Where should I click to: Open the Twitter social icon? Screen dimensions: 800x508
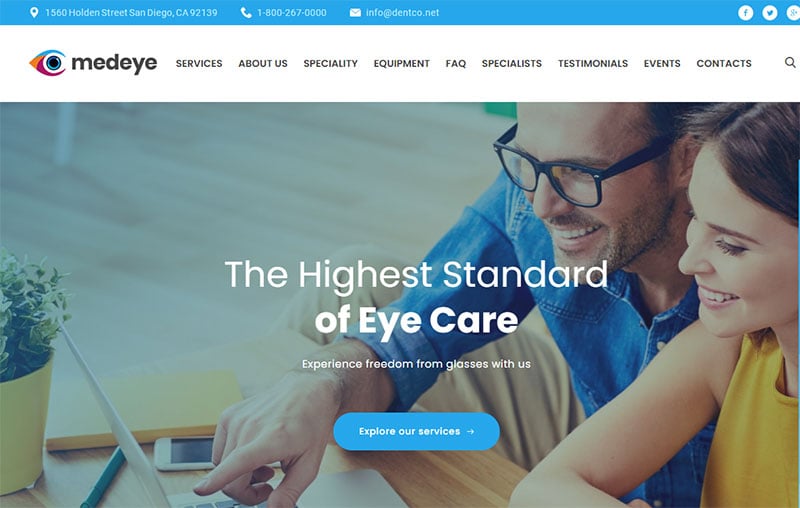click(769, 13)
